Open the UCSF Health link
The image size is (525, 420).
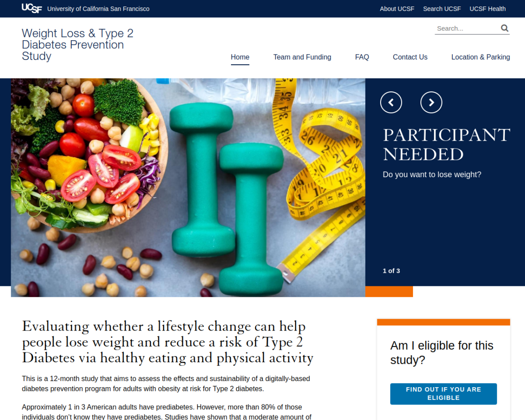488,9
